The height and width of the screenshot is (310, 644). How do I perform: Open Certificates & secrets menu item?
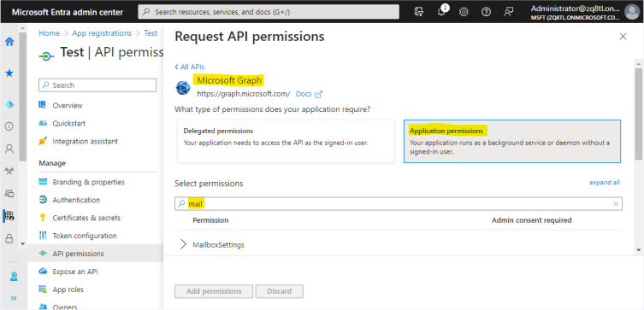coord(86,218)
